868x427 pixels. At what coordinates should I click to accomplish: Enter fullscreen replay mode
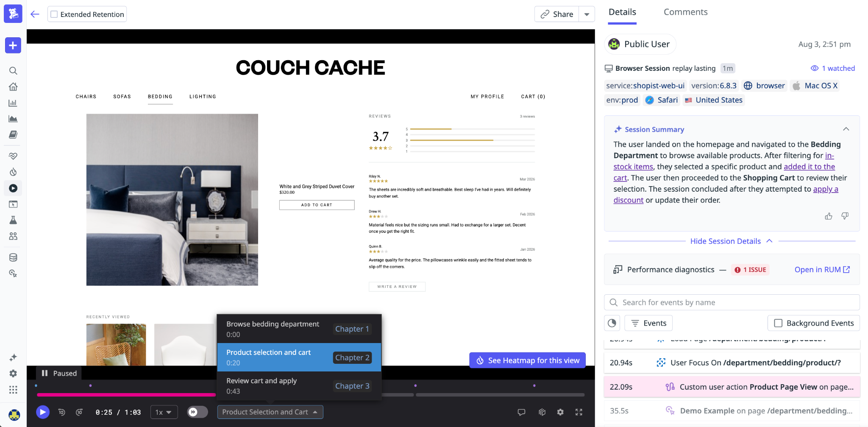click(x=579, y=412)
